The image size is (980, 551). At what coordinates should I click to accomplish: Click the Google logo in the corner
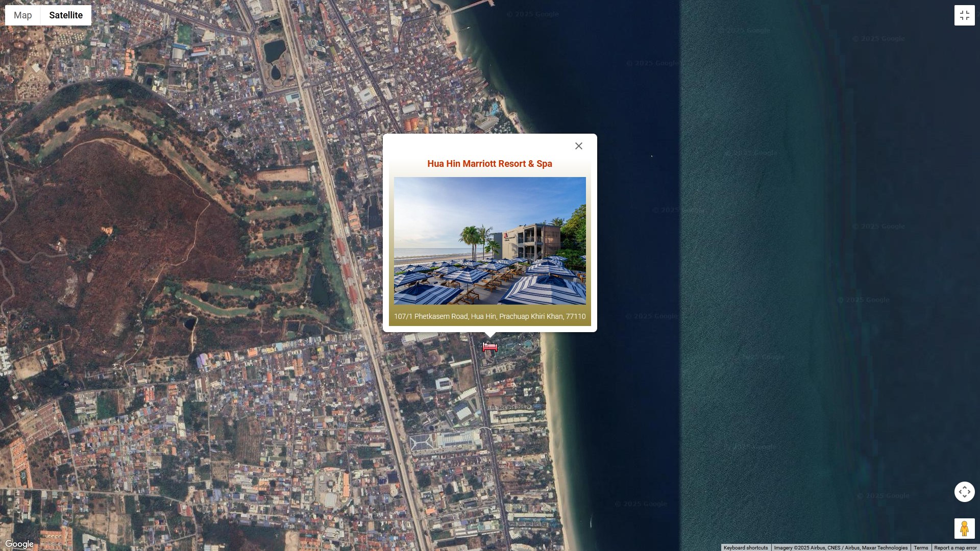click(x=19, y=544)
